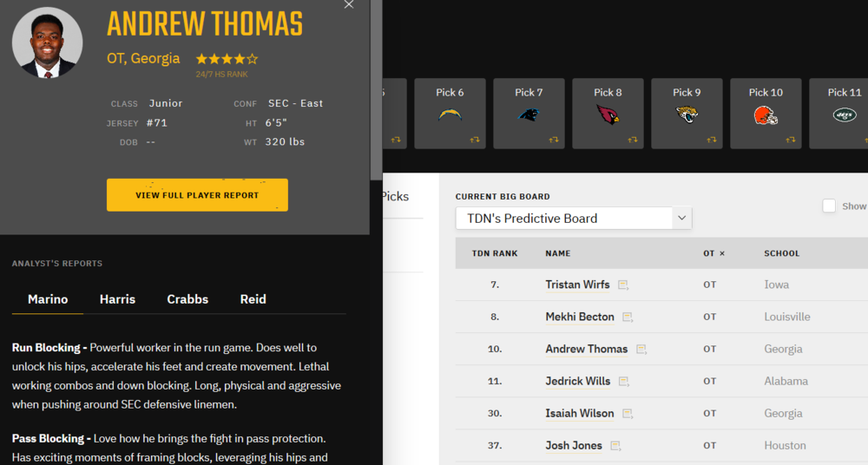
Task: Sort by the SCHOOL column header
Action: tap(782, 253)
